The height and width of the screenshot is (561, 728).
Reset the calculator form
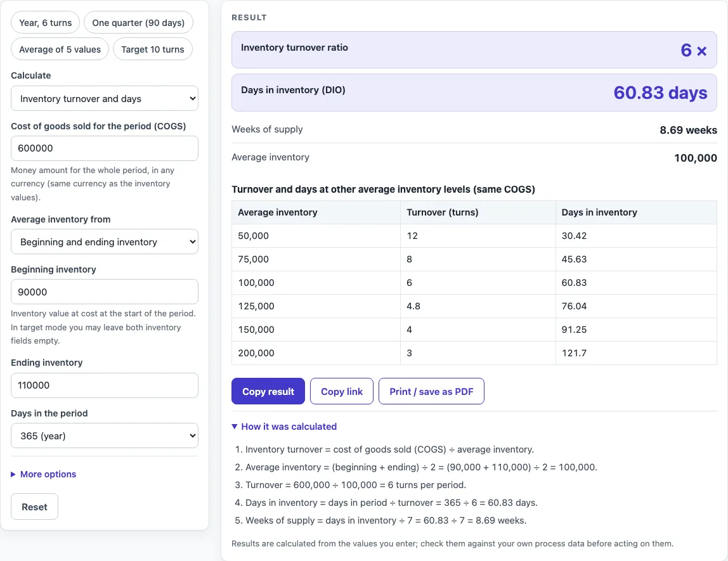tap(34, 506)
